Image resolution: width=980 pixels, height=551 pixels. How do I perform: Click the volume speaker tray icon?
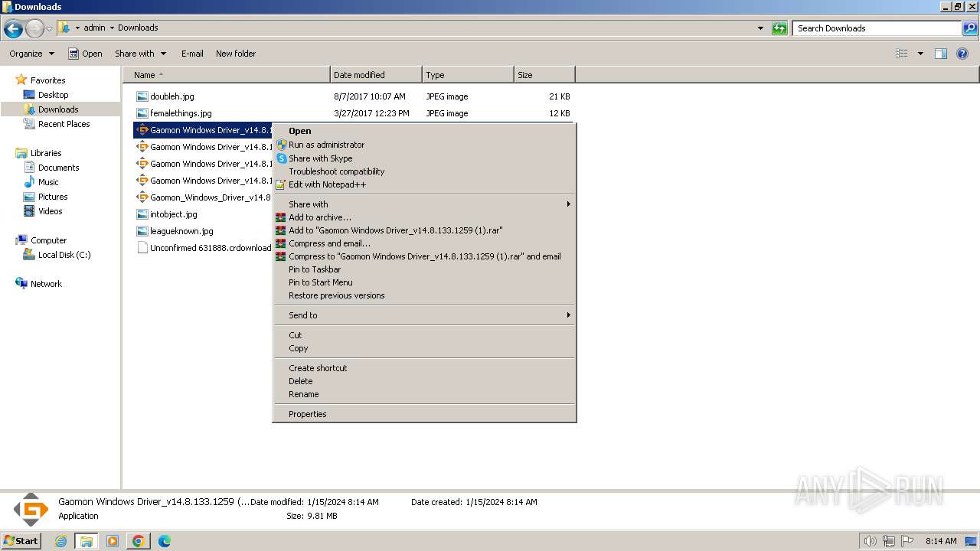pyautogui.click(x=870, y=541)
